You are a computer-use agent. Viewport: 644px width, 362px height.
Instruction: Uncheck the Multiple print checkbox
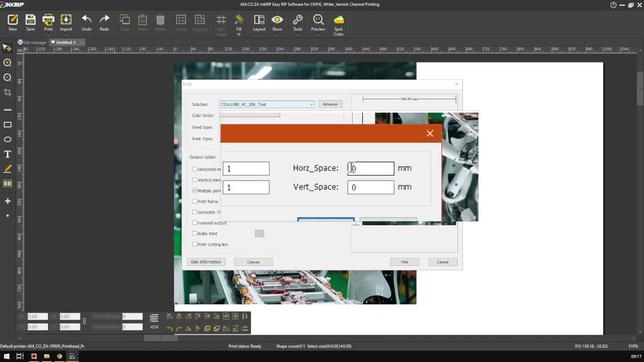pyautogui.click(x=195, y=191)
